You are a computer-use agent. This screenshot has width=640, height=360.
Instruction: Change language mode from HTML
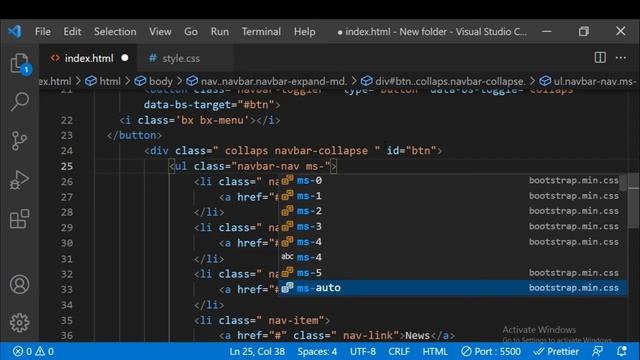tap(435, 351)
